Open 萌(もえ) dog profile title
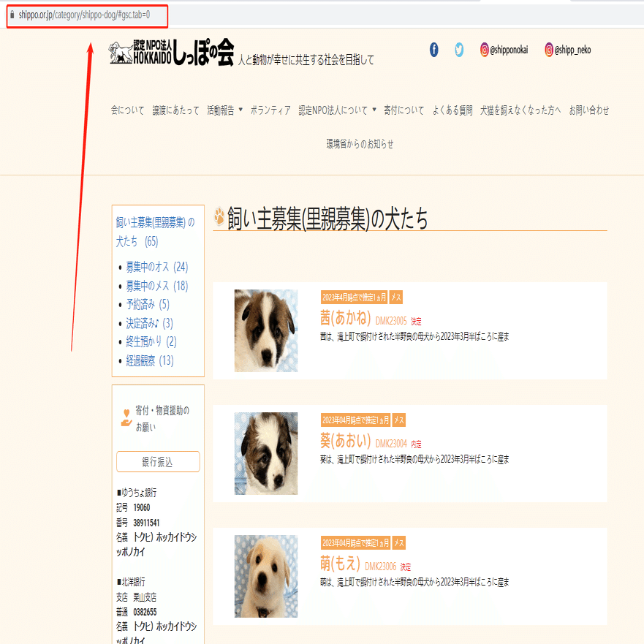 (x=340, y=564)
